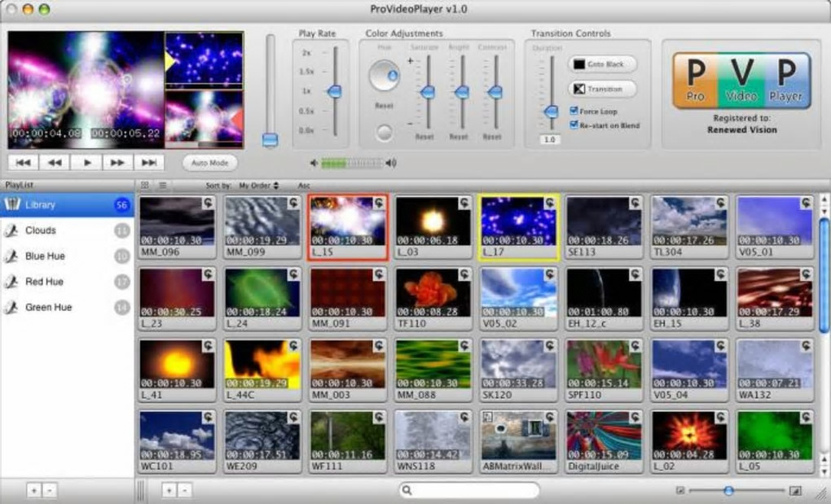Uncheck Re-start on Blend option

pyautogui.click(x=574, y=125)
